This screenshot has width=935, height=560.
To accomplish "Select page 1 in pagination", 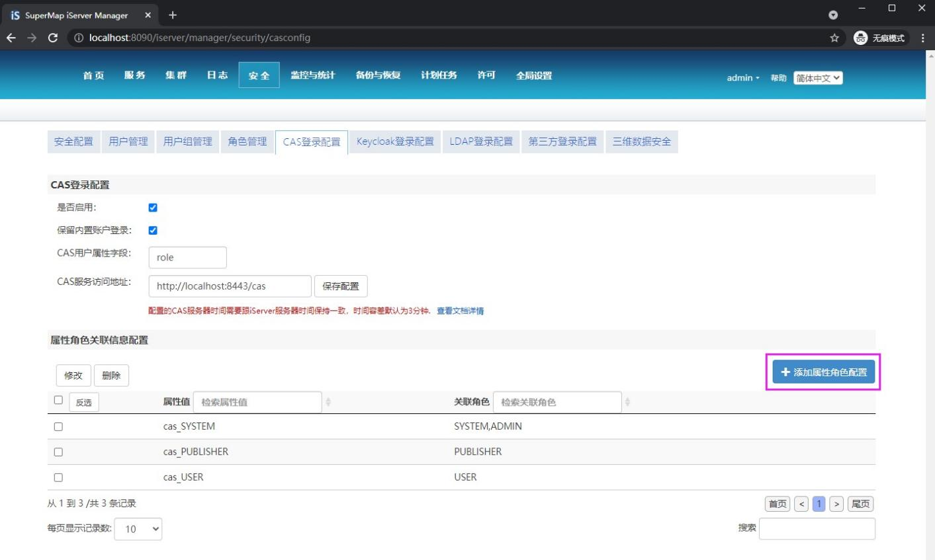I will click(x=819, y=504).
